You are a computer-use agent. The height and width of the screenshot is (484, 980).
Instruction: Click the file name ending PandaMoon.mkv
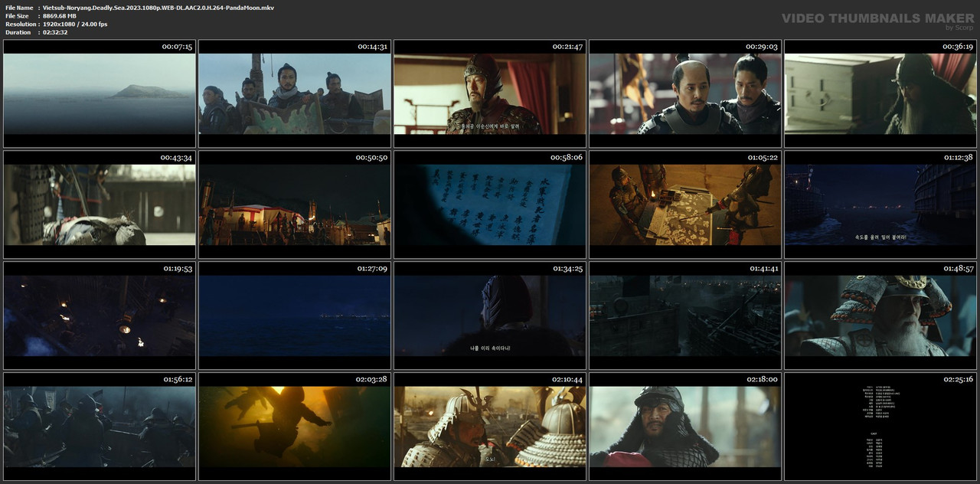pyautogui.click(x=158, y=8)
